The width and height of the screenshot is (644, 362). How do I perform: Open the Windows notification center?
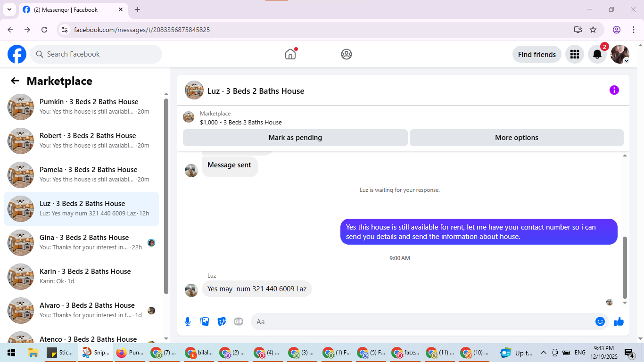[x=629, y=353]
